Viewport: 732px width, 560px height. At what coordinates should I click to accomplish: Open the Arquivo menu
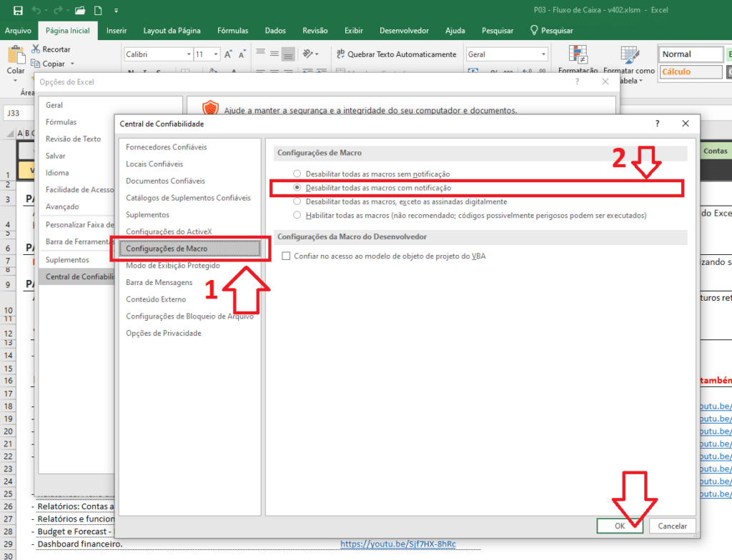(19, 30)
